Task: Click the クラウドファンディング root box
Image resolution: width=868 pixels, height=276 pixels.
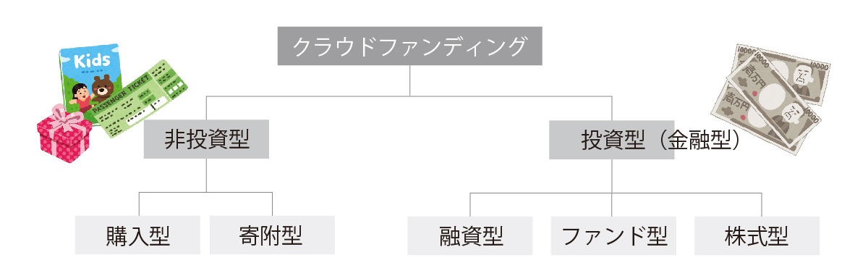Action: 409,46
